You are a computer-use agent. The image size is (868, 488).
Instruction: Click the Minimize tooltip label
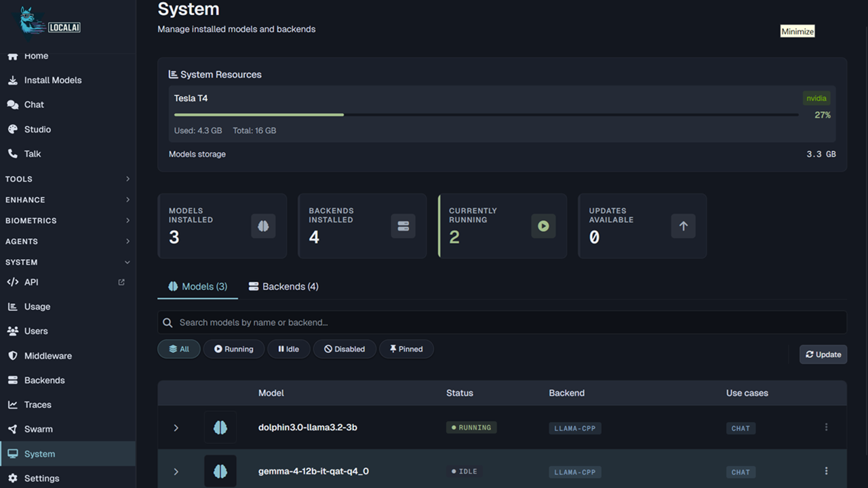tap(797, 31)
